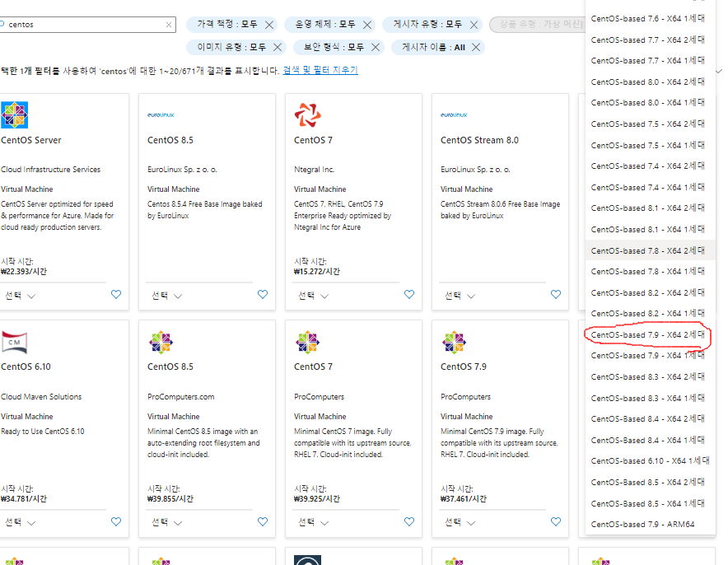The image size is (728, 565).
Task: Favorite the CentOS 6.10 offer
Action: (x=116, y=522)
